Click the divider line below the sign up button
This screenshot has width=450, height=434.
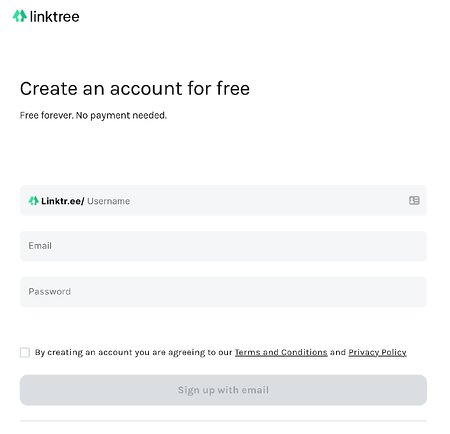pos(223,421)
